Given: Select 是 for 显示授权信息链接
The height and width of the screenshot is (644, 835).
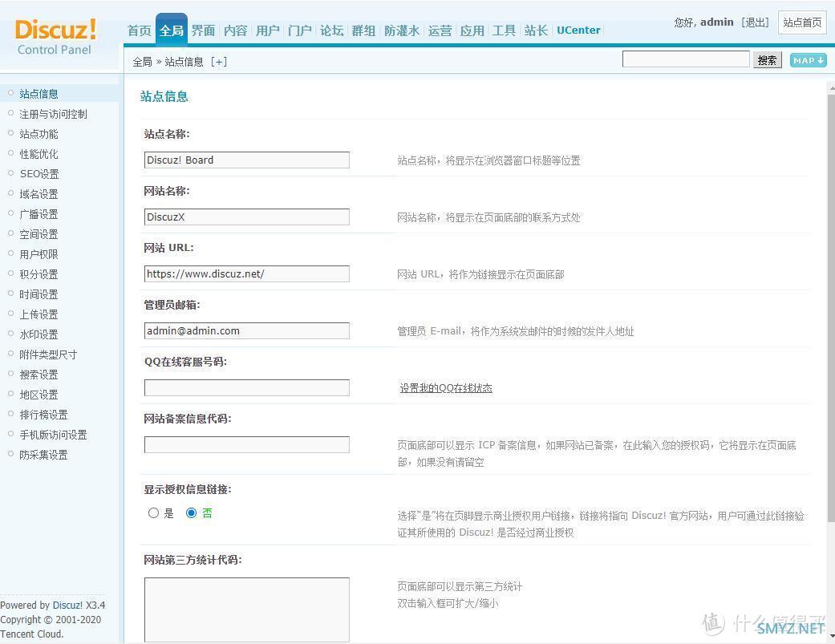Looking at the screenshot, I should (153, 513).
